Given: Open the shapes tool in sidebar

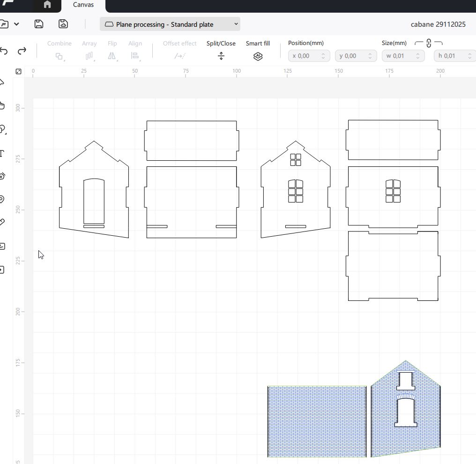Looking at the screenshot, I should coord(2,129).
